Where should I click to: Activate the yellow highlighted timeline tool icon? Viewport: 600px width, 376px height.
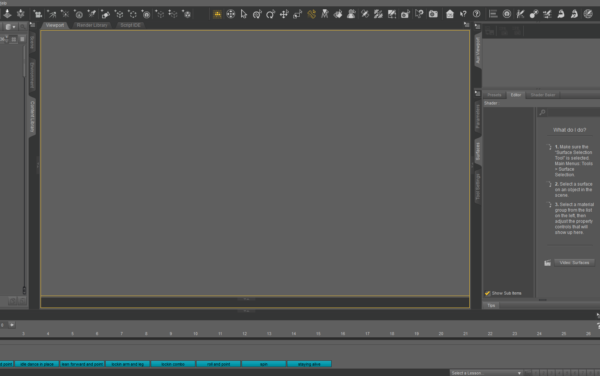(217, 15)
